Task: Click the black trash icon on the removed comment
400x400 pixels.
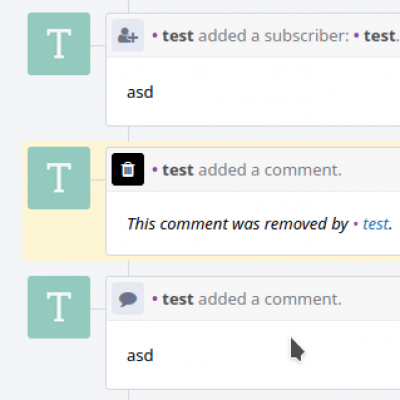Action: [128, 169]
